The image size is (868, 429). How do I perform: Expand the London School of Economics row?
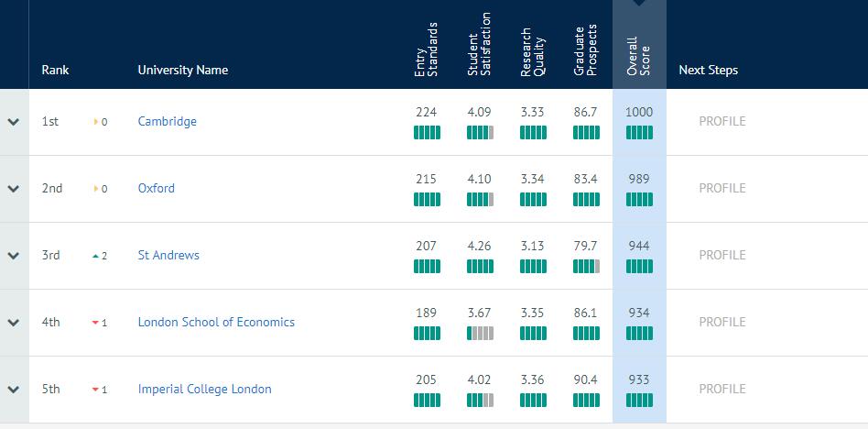13,323
